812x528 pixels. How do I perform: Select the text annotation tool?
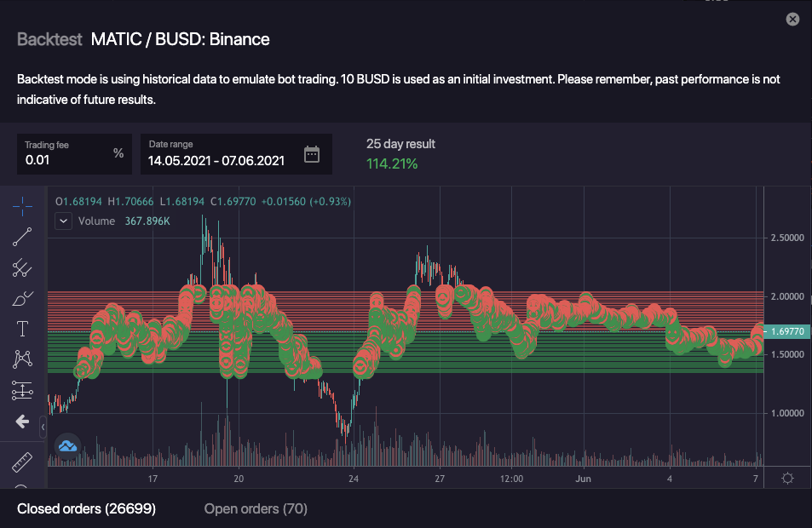(23, 329)
